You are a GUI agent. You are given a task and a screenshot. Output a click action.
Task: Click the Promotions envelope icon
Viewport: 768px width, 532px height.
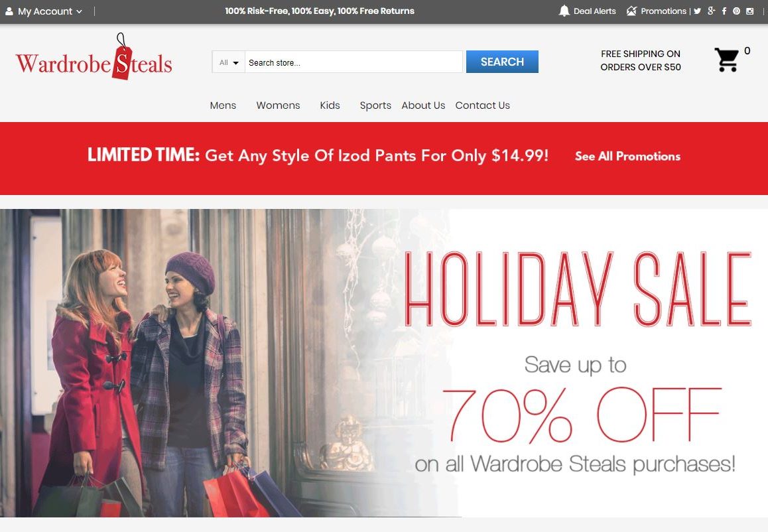631,11
